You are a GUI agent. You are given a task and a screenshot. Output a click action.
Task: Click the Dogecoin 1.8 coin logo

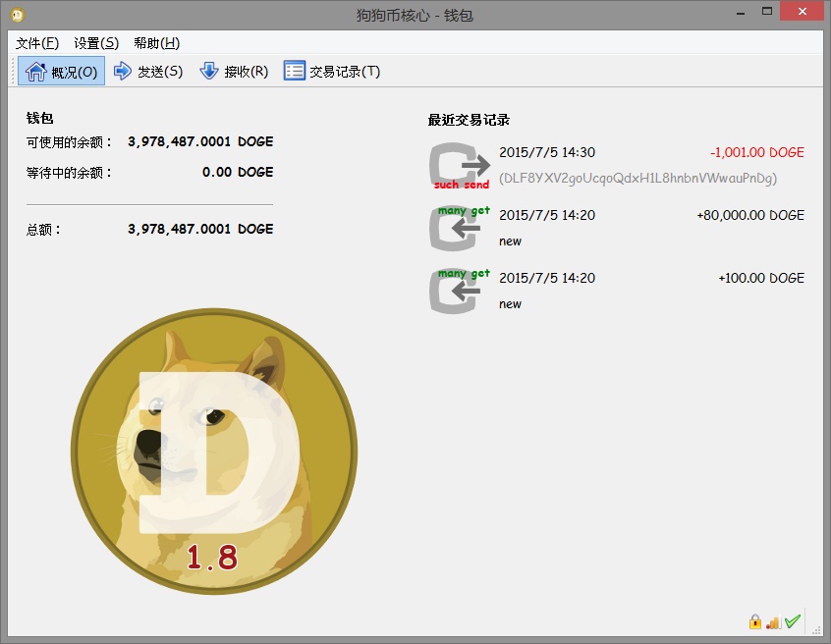pos(214,452)
